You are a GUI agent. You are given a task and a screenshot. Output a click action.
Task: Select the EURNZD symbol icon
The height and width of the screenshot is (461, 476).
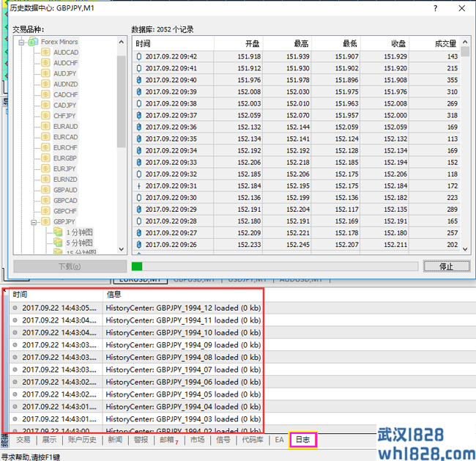point(45,180)
